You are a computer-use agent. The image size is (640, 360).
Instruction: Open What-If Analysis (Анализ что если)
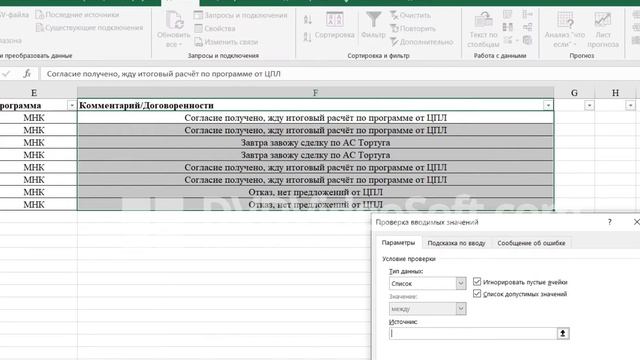tap(564, 29)
